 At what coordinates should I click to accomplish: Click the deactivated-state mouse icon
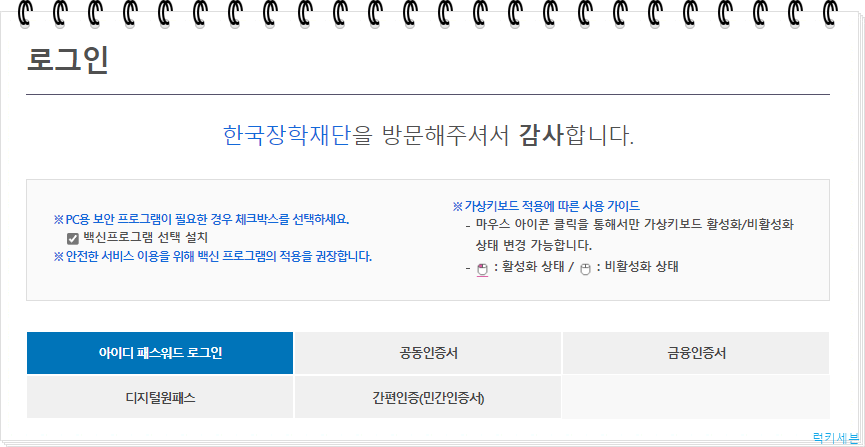(585, 269)
